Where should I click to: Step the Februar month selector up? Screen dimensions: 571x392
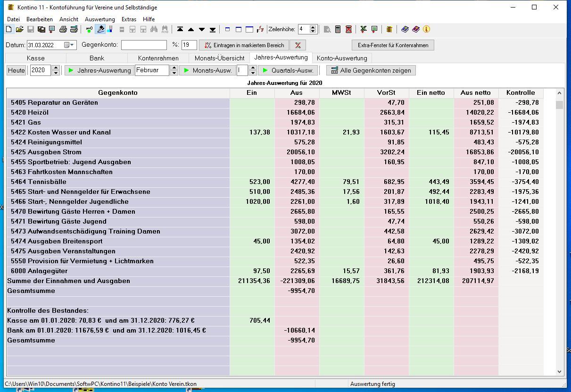coord(174,68)
